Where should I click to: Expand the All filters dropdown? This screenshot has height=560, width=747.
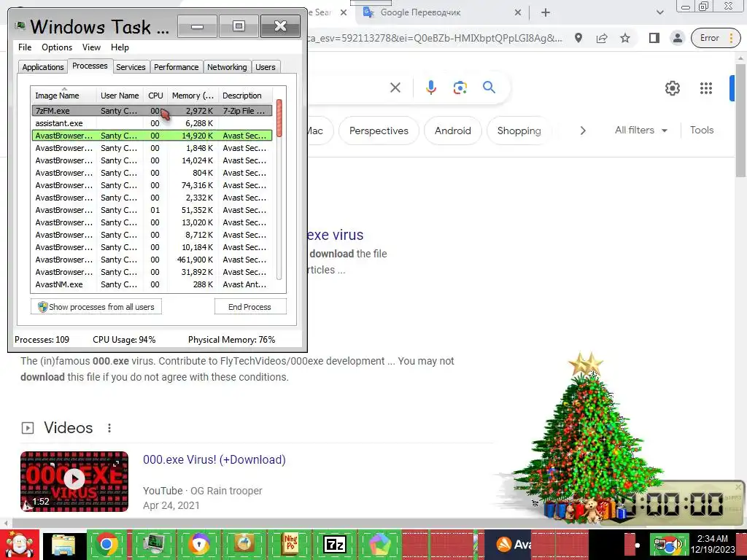tap(640, 130)
